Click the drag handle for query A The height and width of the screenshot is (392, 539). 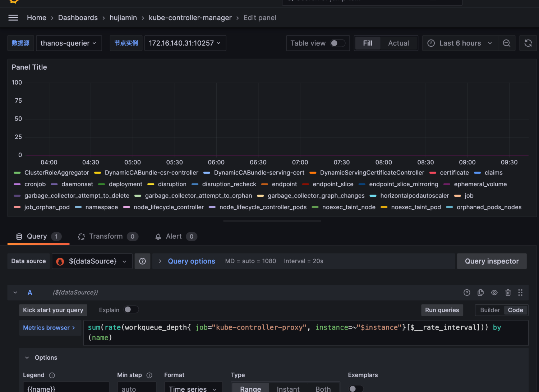[x=520, y=293]
